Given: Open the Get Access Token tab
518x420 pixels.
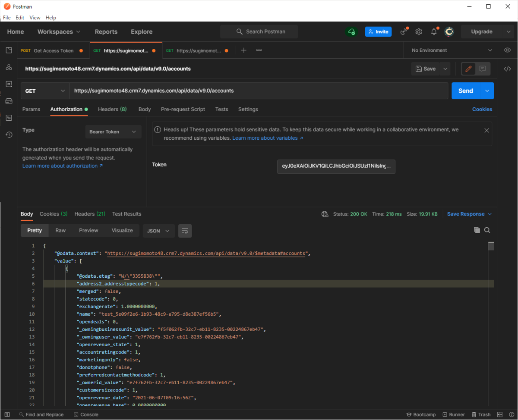Looking at the screenshot, I should 53,50.
